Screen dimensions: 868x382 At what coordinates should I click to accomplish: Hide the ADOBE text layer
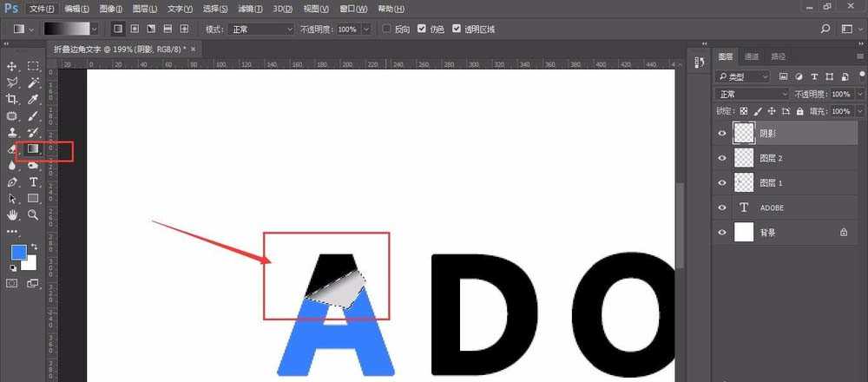(x=721, y=207)
